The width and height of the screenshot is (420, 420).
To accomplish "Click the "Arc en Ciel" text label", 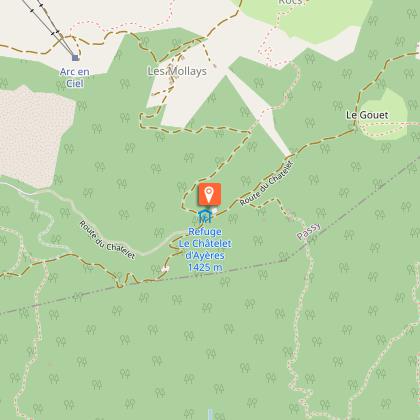I will pyautogui.click(x=75, y=77).
